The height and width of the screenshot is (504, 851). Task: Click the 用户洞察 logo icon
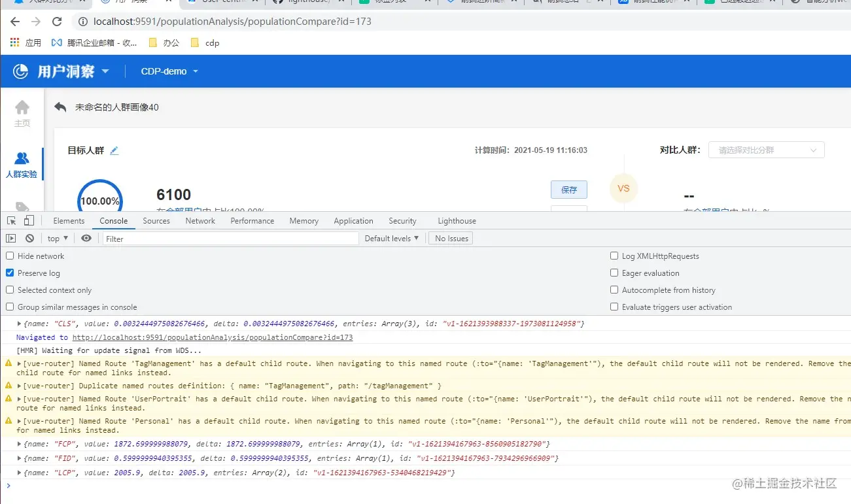tap(21, 71)
